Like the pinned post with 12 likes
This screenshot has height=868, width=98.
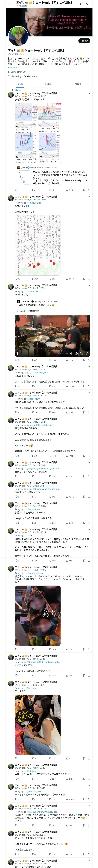50,190
